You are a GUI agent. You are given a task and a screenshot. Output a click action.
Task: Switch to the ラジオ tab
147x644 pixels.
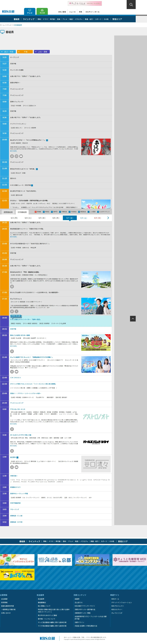tap(42, 12)
